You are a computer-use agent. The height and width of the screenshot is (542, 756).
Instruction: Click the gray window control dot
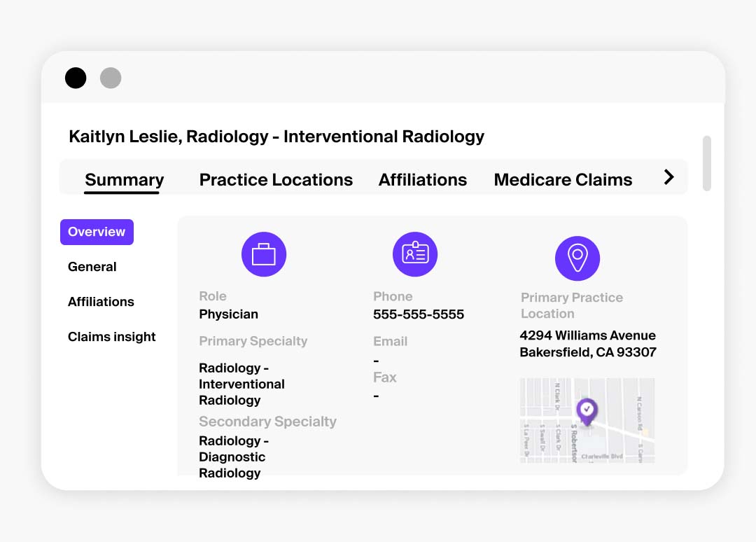(x=111, y=78)
